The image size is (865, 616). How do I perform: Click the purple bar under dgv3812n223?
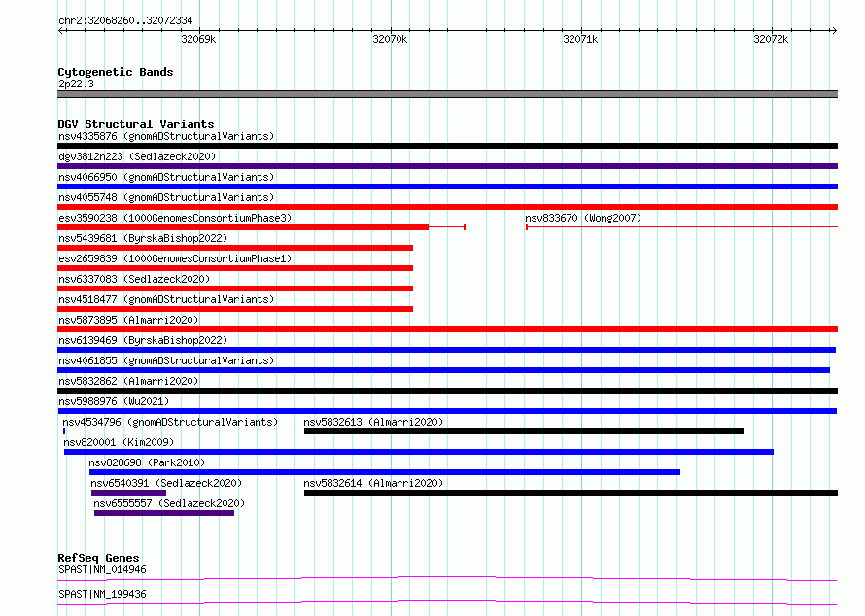pos(447,166)
